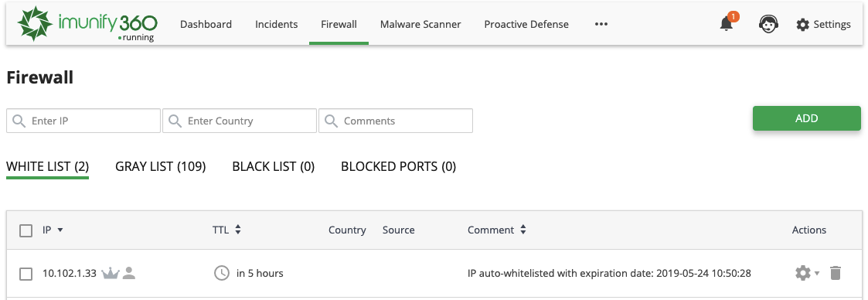Open the BLOCKED PORTS tab
The image size is (868, 300).
point(399,166)
